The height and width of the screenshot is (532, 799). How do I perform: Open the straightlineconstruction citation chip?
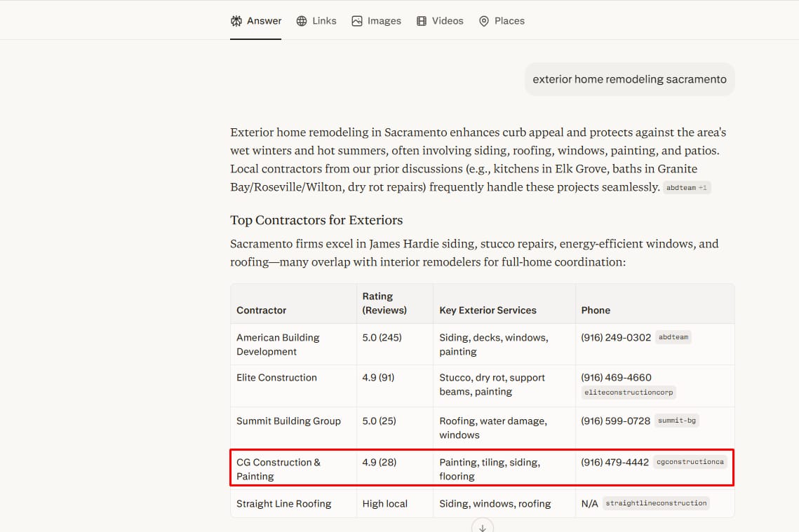657,503
